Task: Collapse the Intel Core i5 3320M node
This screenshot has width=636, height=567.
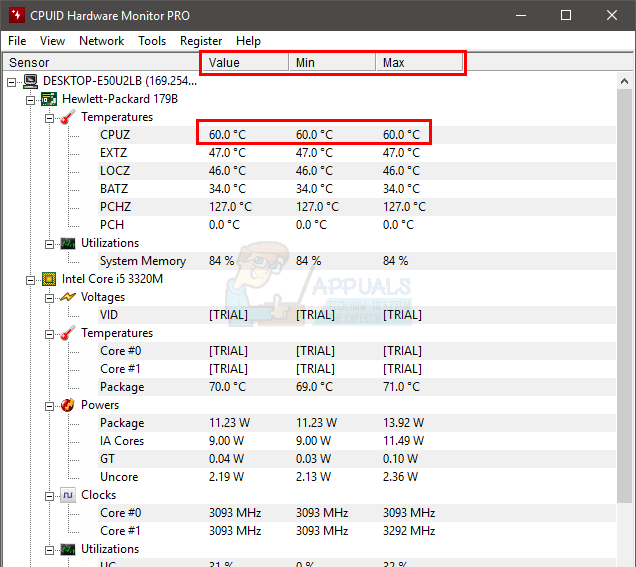Action: tap(30, 280)
